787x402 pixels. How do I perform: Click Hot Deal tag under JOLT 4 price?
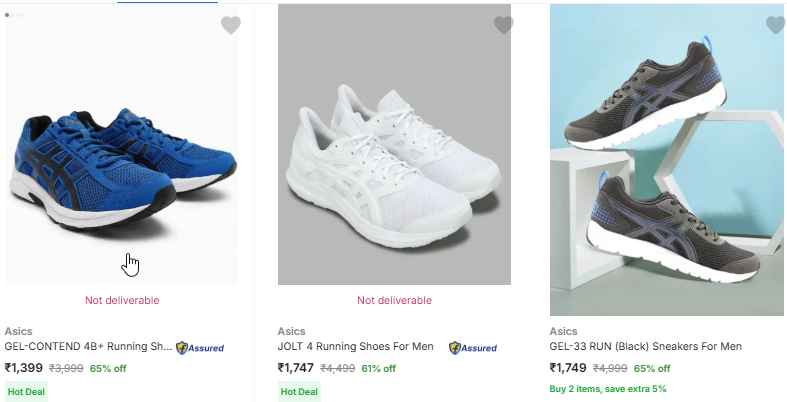[x=299, y=391]
